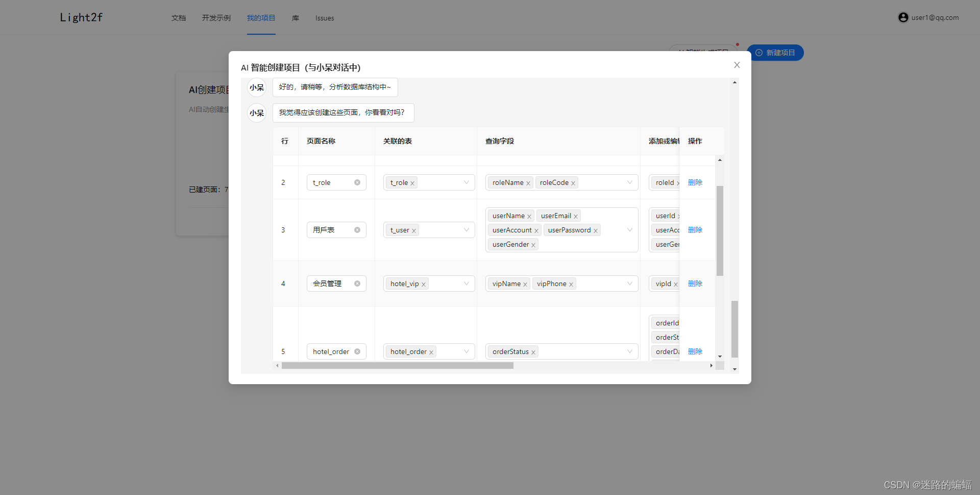Expand query fields dropdown for row 3

click(630, 230)
